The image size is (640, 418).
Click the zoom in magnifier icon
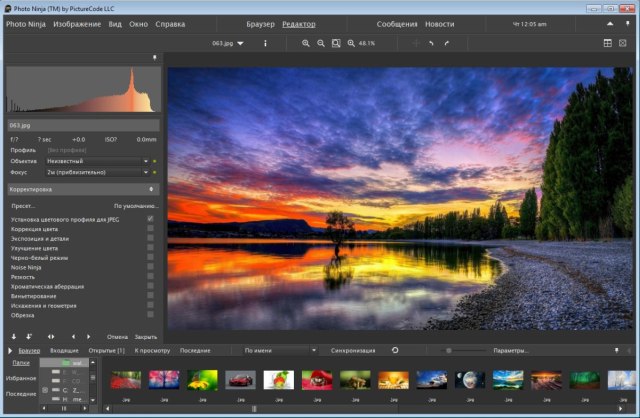[x=306, y=43]
